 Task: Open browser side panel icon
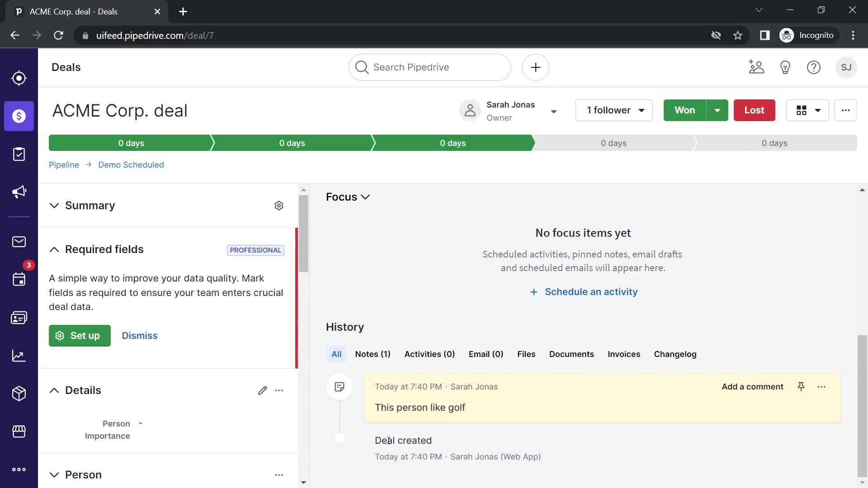click(764, 35)
